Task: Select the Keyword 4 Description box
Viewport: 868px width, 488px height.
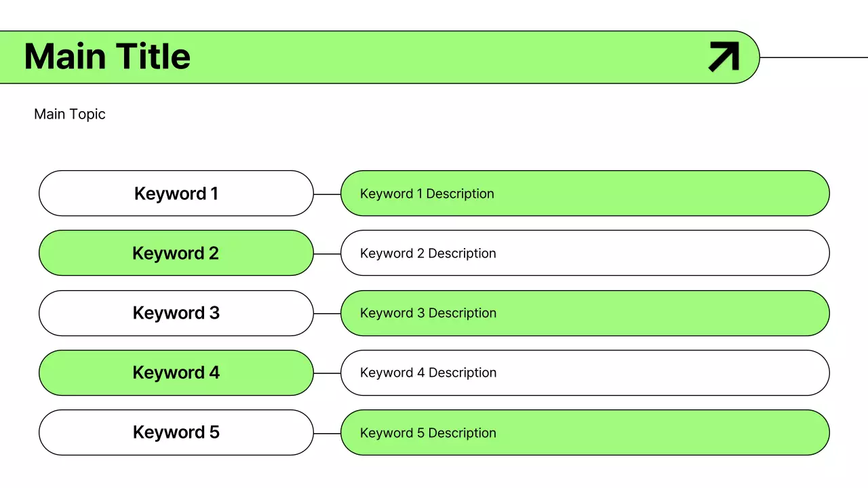Action: pyautogui.click(x=585, y=373)
